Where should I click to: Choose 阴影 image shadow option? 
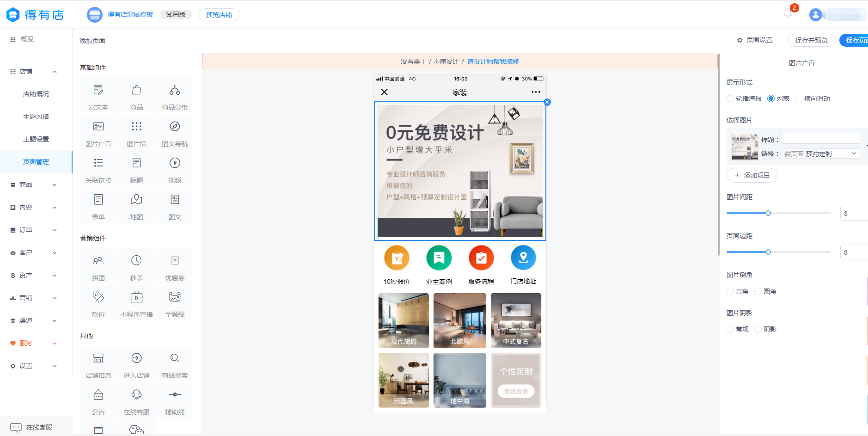pyautogui.click(x=765, y=329)
